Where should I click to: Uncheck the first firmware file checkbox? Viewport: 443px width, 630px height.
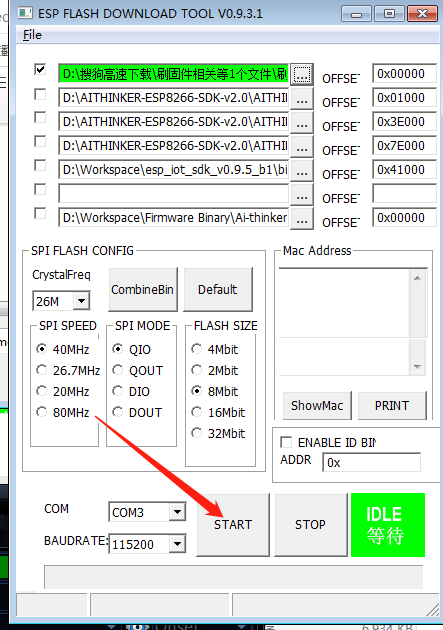click(x=40, y=69)
